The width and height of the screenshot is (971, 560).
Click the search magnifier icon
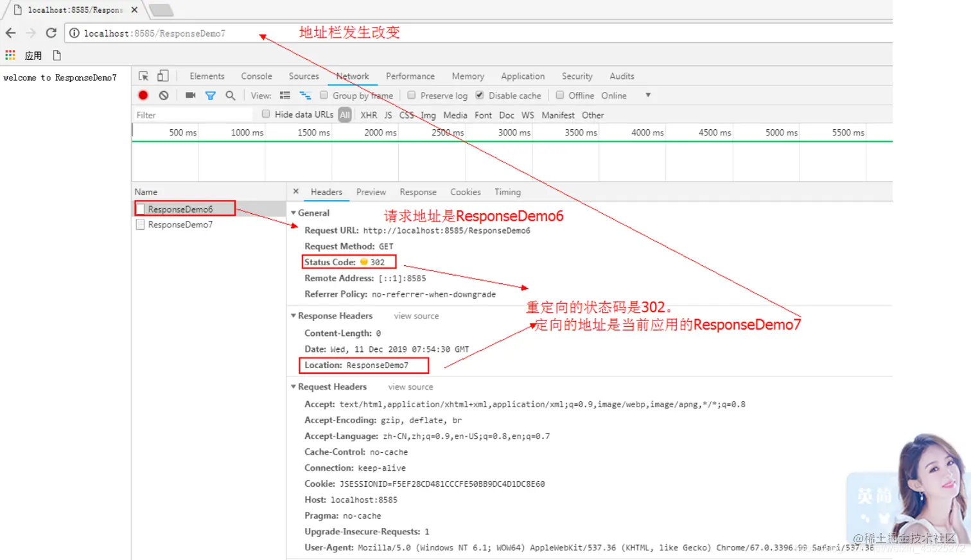[231, 96]
